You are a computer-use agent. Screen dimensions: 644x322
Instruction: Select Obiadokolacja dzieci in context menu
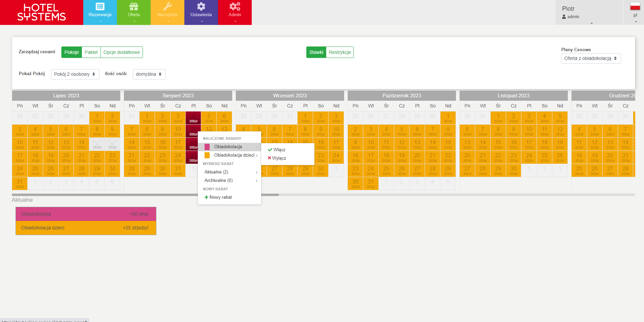point(234,155)
